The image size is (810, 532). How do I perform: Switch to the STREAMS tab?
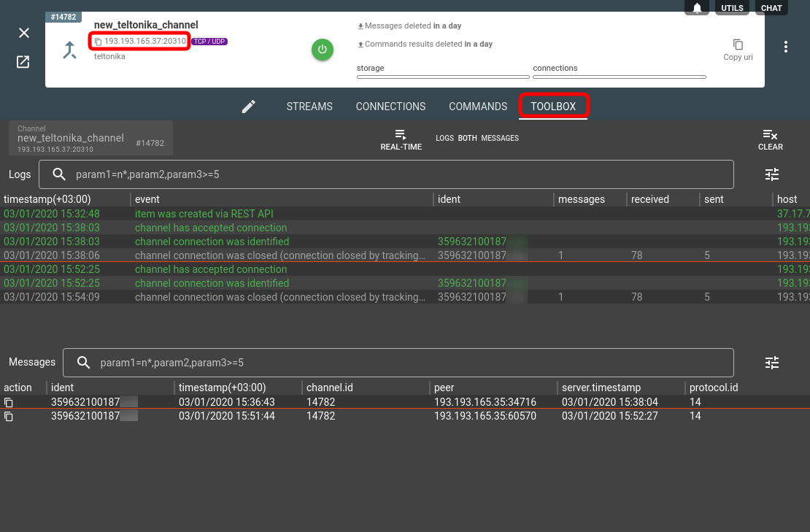(309, 107)
